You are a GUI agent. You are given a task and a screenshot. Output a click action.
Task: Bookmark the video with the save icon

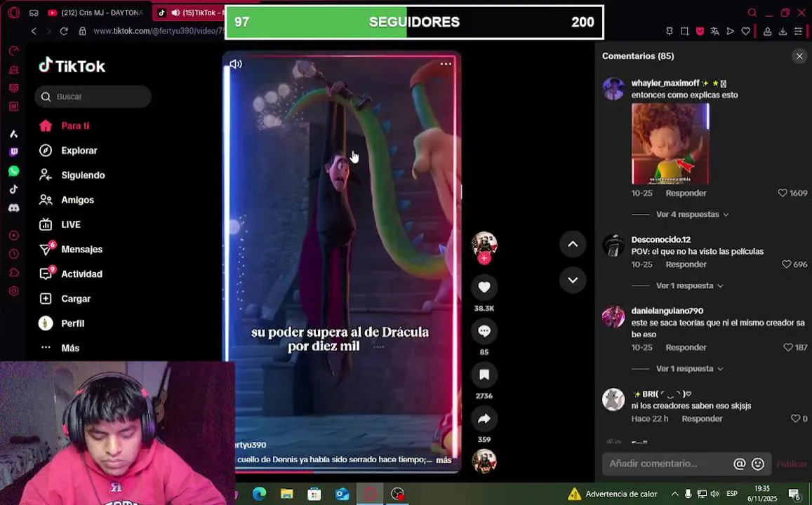coord(484,375)
